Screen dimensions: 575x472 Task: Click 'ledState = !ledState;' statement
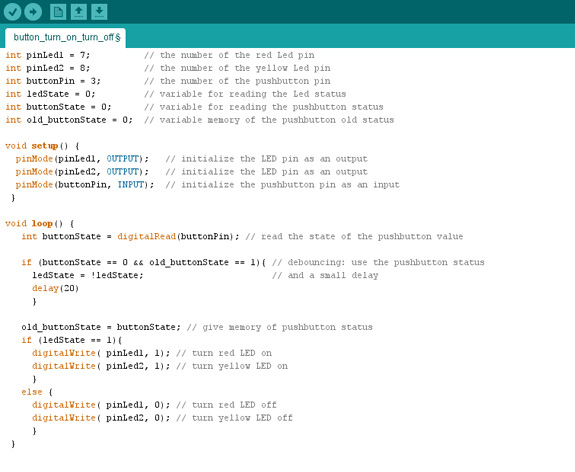(88, 275)
